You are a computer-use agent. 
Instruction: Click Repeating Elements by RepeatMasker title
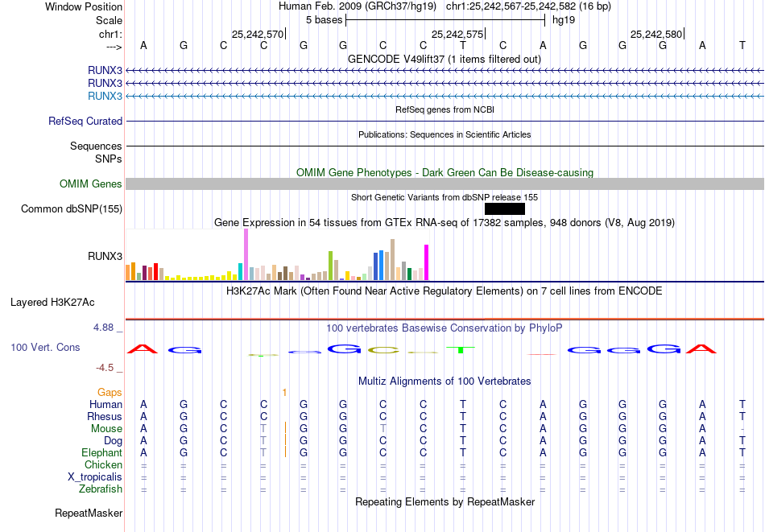tap(445, 501)
